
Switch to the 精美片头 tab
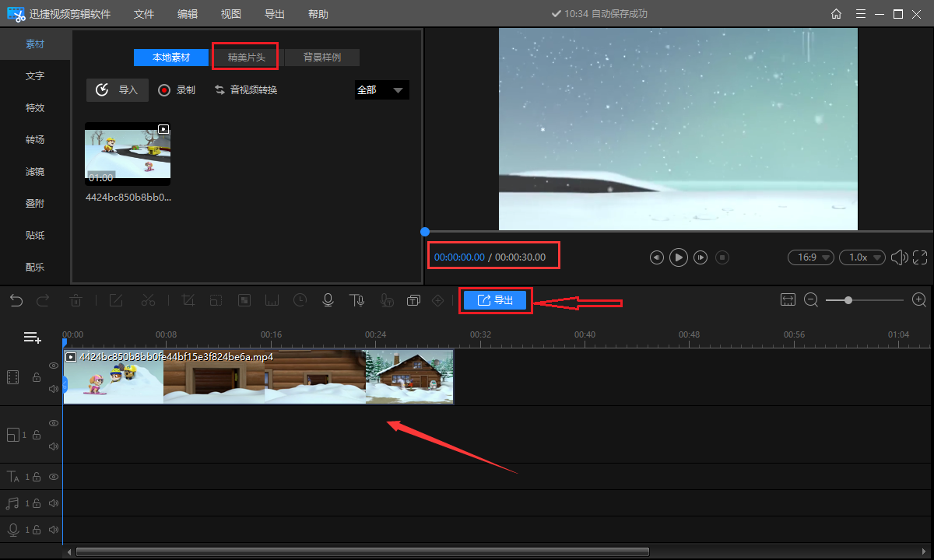click(x=246, y=58)
